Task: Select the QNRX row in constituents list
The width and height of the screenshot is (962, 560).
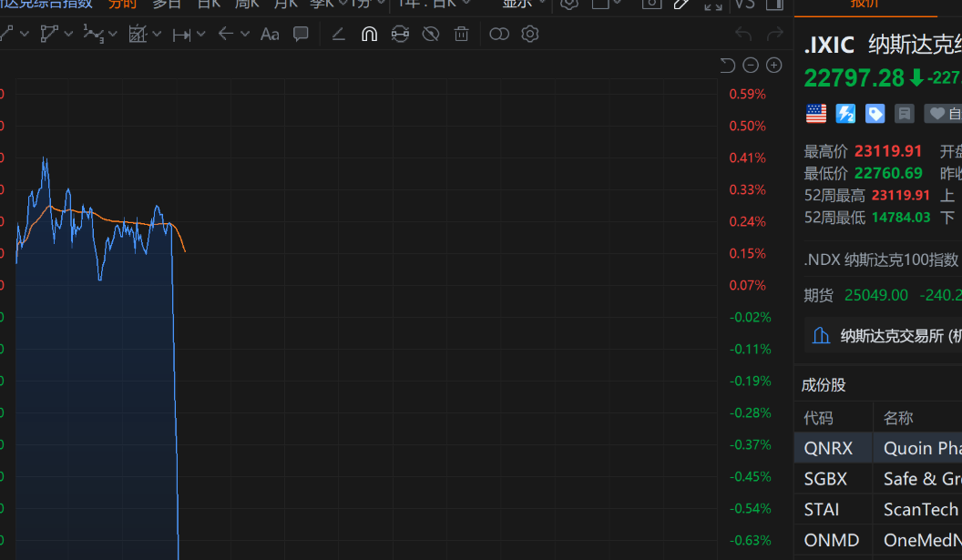Action: (828, 448)
